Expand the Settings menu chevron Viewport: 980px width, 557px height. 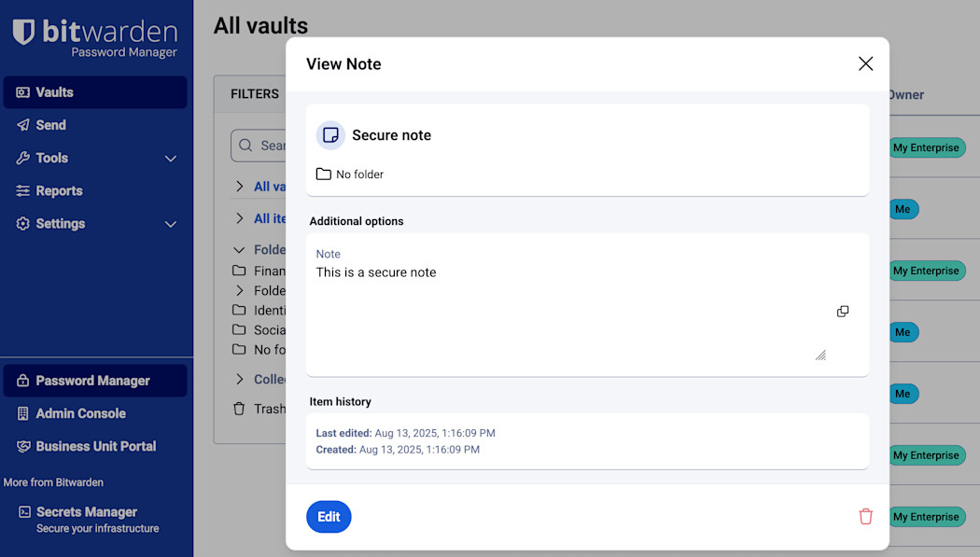point(171,224)
